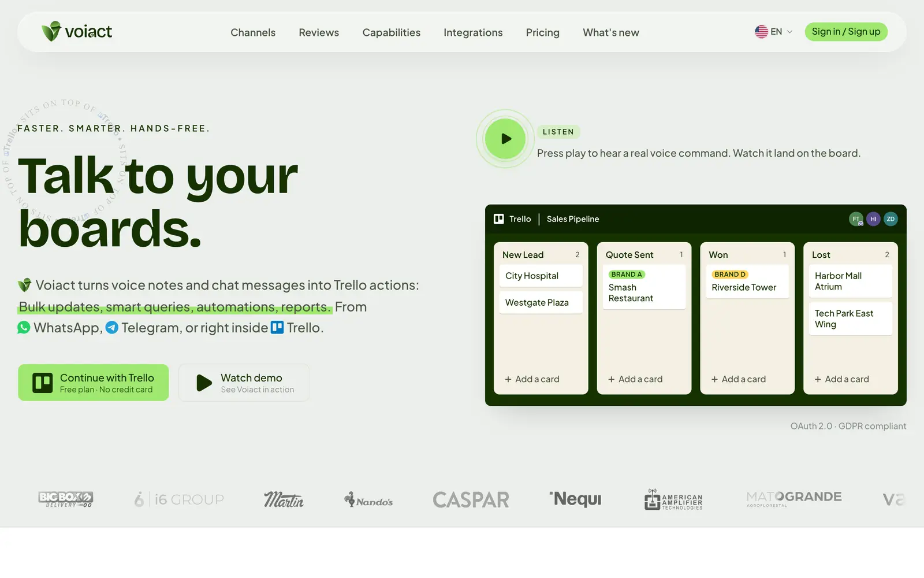Click the MATOGRANDE logo
The image size is (924, 578).
(793, 499)
